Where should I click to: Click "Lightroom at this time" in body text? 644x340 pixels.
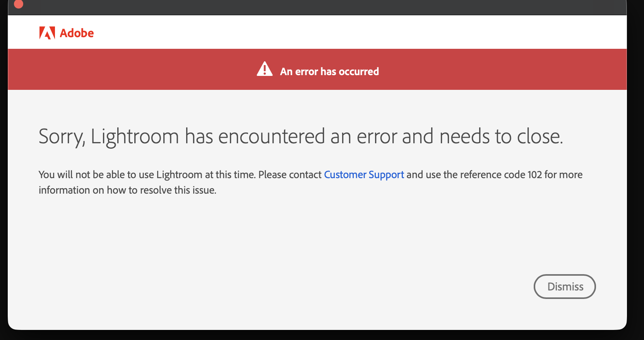pyautogui.click(x=206, y=175)
